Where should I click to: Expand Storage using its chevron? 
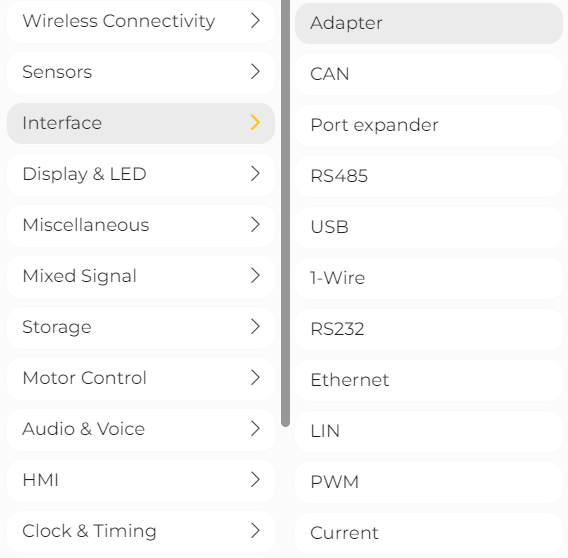click(x=255, y=326)
